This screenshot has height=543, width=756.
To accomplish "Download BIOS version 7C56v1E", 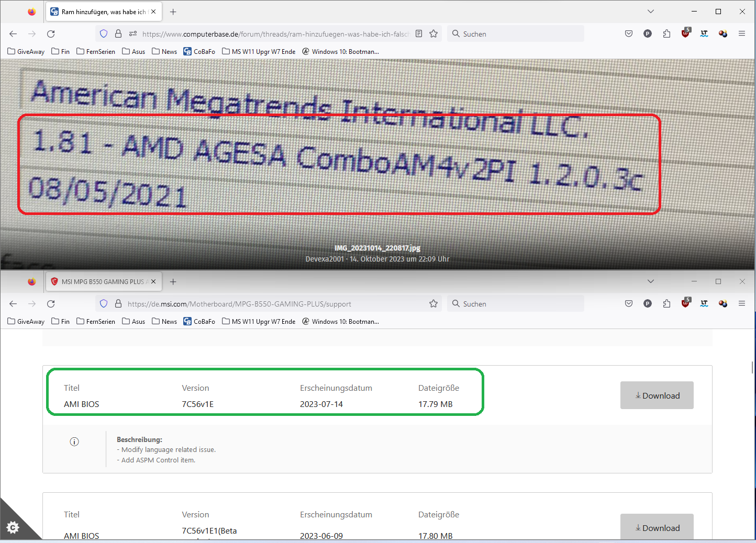I will (x=657, y=395).
